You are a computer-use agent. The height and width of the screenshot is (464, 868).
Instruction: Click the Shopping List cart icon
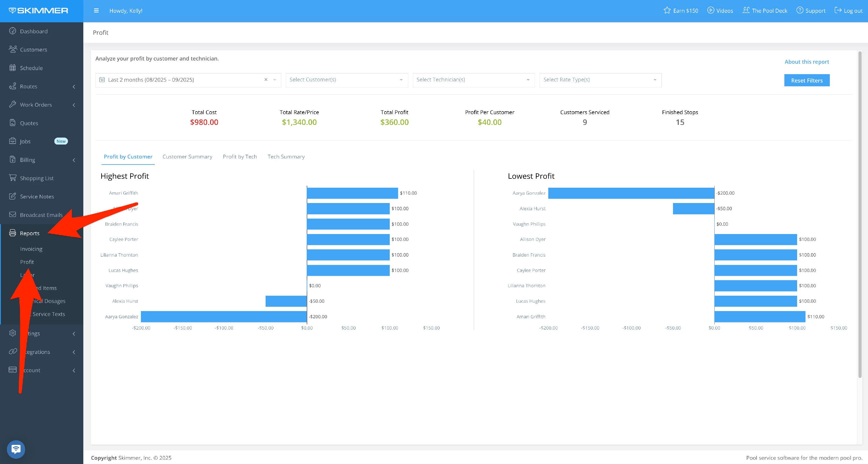[x=12, y=178]
